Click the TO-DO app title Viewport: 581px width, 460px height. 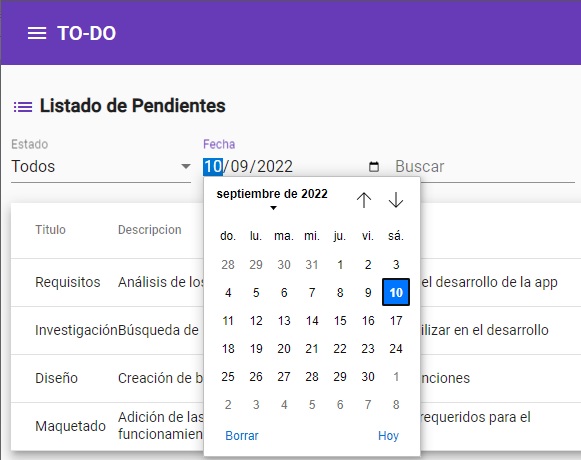(86, 33)
